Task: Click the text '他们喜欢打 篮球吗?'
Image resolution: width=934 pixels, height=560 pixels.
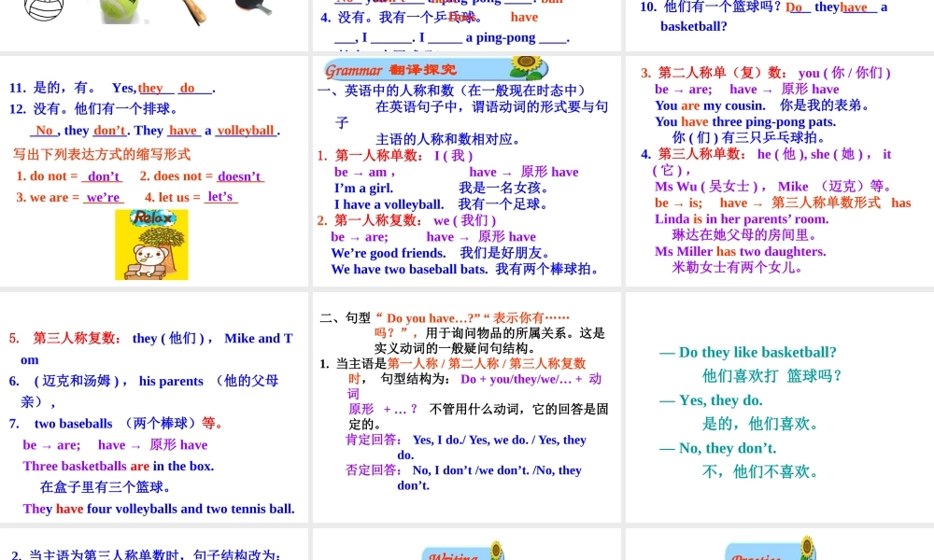Action: pos(771,375)
